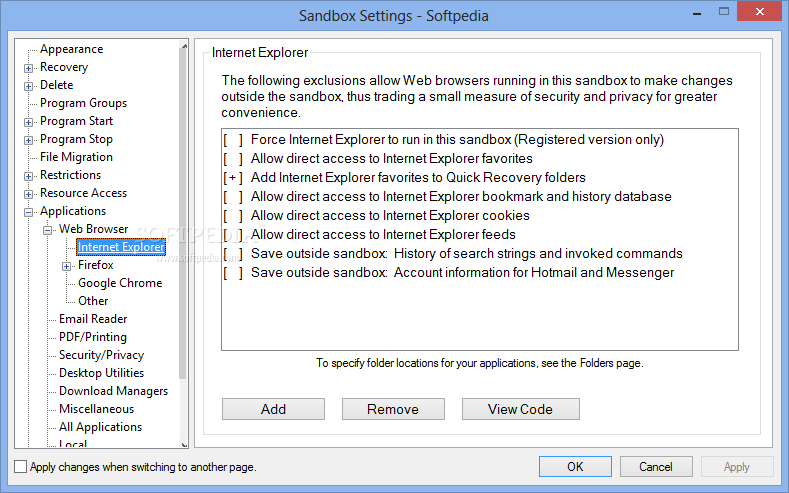The height and width of the screenshot is (493, 789).
Task: Select Recovery in the settings tree
Action: (x=64, y=67)
